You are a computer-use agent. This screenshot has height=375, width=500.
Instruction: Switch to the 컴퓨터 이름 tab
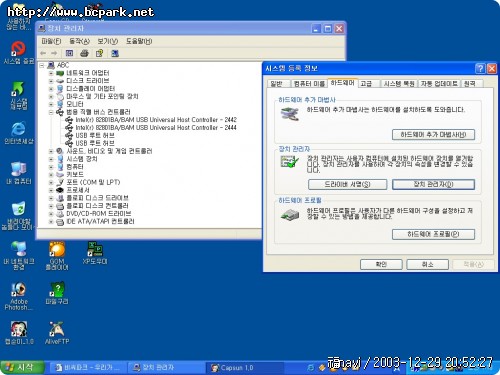(309, 84)
